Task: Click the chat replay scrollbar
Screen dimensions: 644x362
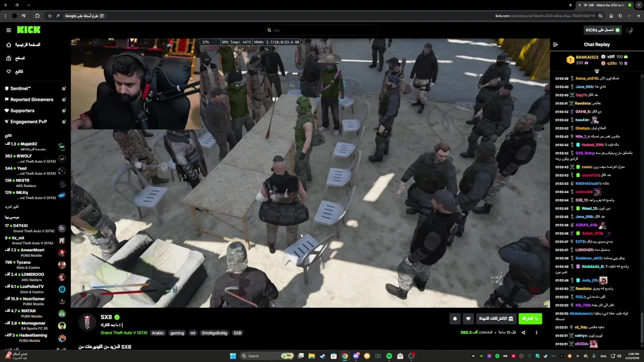Action: point(642,327)
